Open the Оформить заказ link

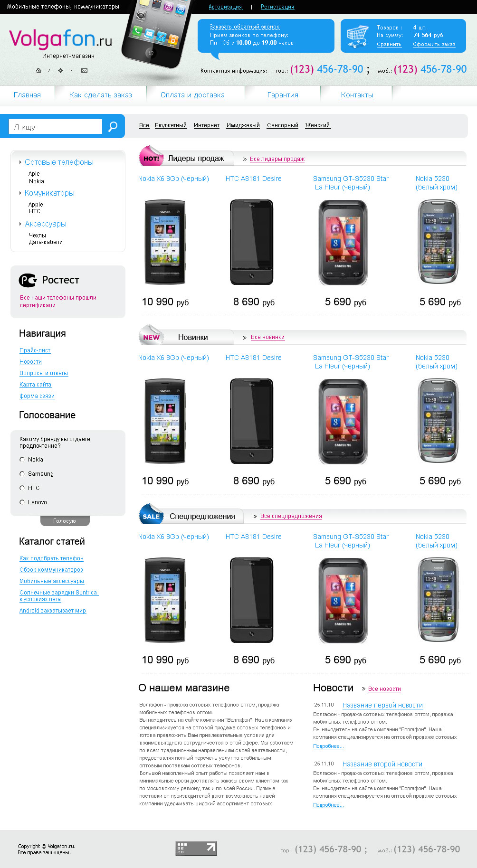[434, 44]
